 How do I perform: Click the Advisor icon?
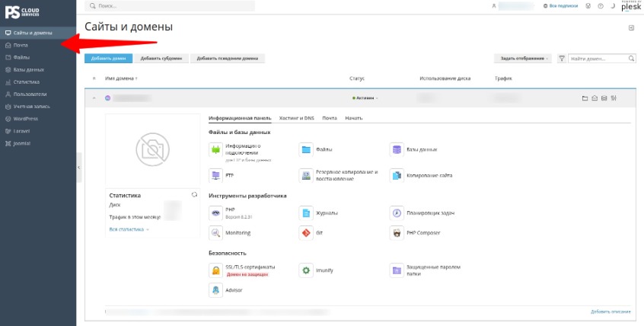(x=215, y=290)
